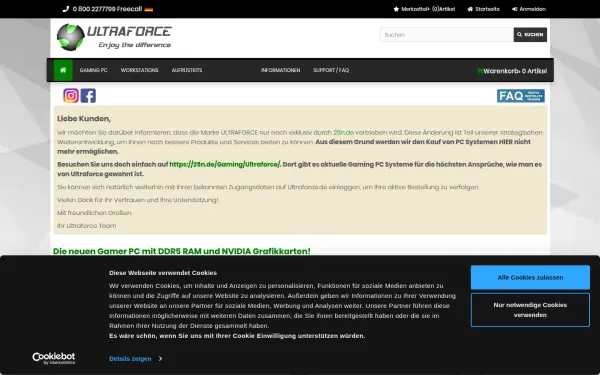Click the Cookiebot logo
This screenshot has height=375, width=600.
54,358
